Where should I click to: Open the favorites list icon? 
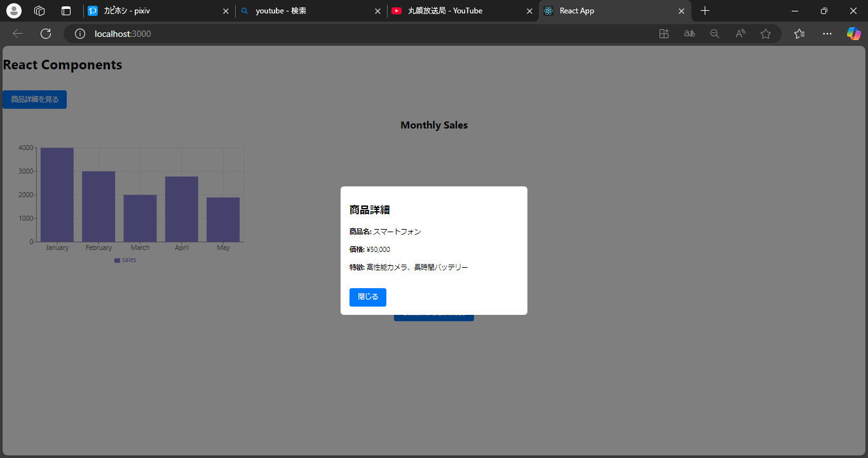[x=799, y=33]
